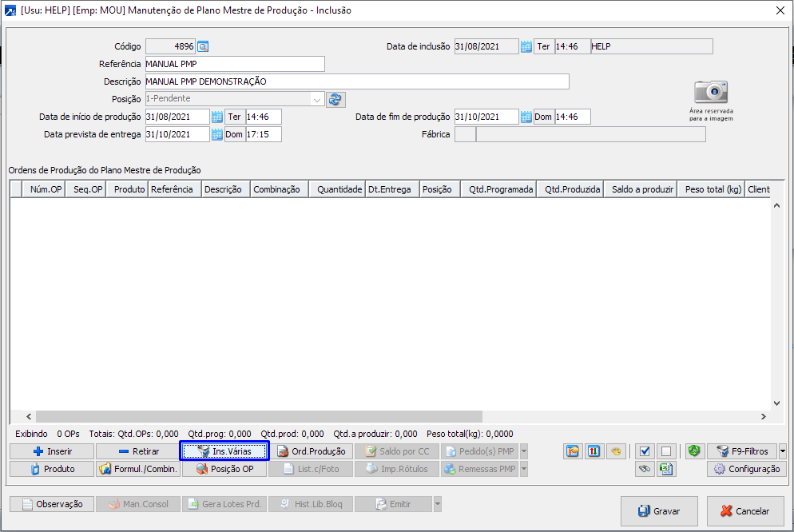Screen dimensions: 794x532
Task: Click the Fábrica code input field
Action: [465, 135]
